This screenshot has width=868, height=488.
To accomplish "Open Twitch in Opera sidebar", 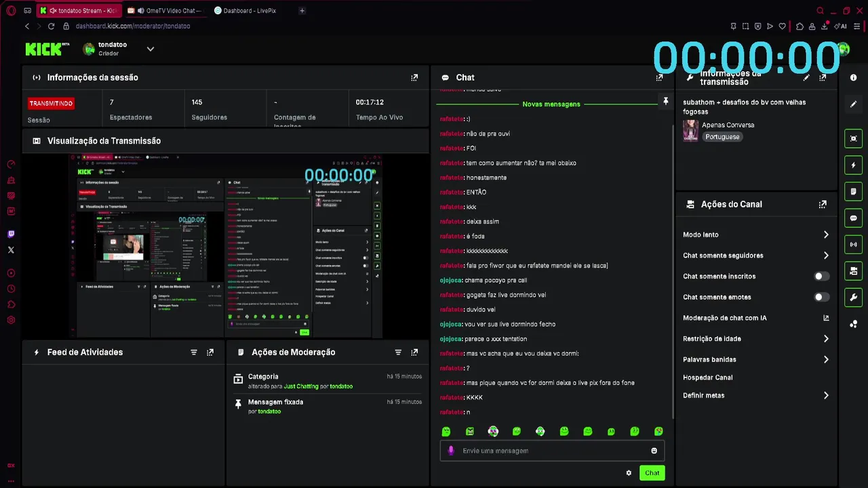I will (11, 234).
